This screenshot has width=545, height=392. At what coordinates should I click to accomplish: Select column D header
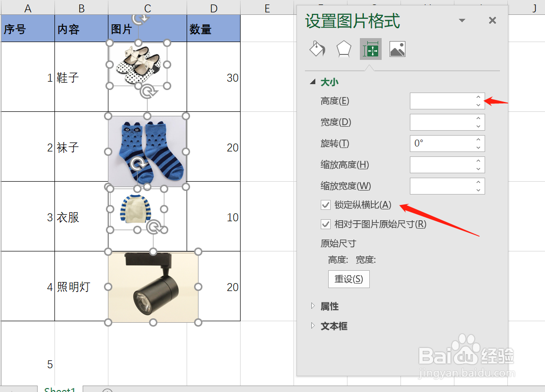(214, 7)
